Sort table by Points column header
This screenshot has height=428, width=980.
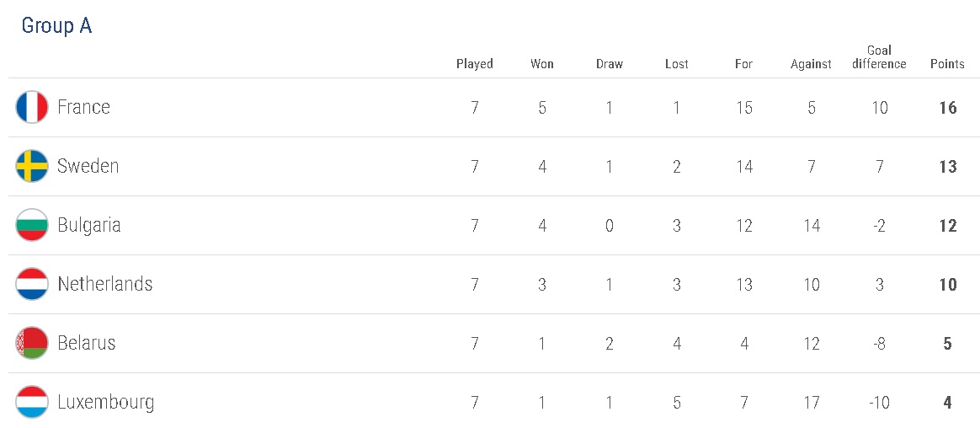tap(947, 64)
